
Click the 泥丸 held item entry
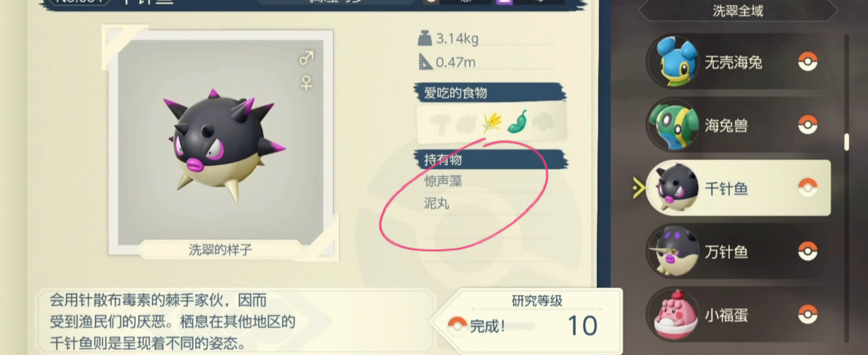[436, 203]
